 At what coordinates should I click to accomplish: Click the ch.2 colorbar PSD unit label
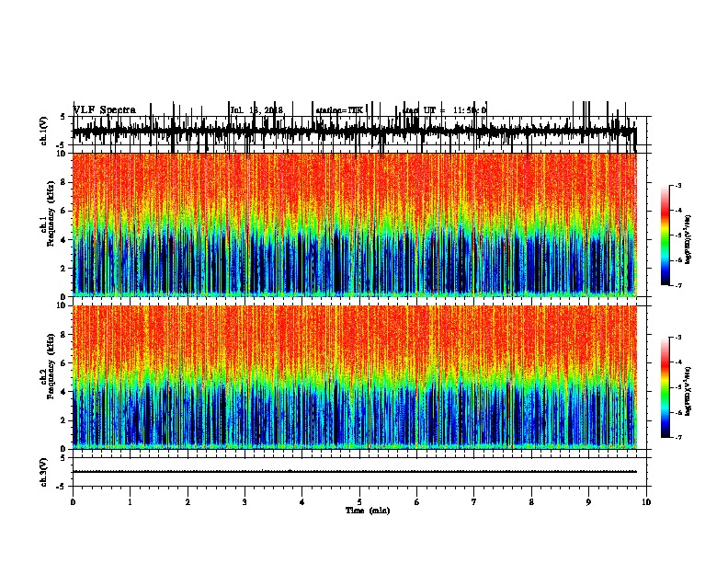click(x=688, y=391)
